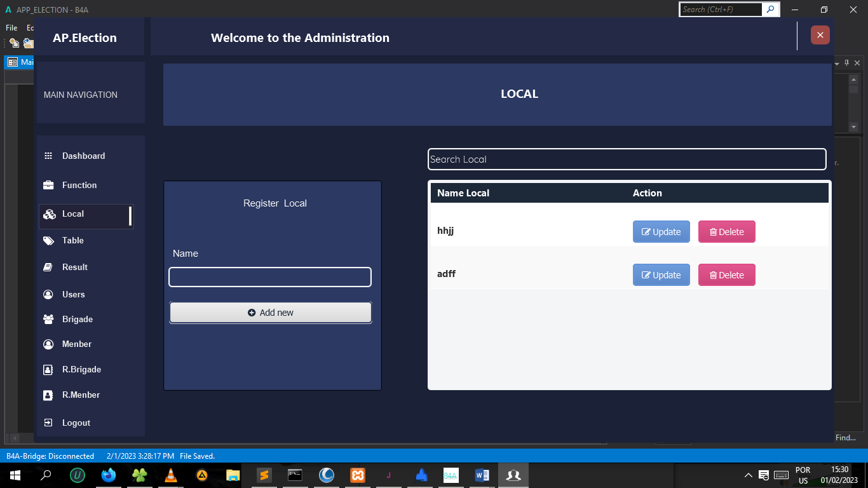Open the Windows Start menu
The height and width of the screenshot is (488, 868).
15,475
